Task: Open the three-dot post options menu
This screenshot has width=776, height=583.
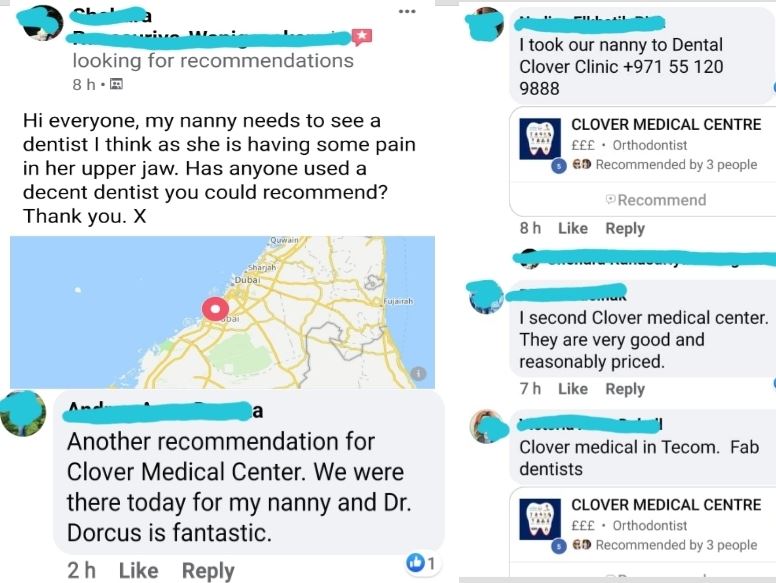Action: [x=407, y=11]
